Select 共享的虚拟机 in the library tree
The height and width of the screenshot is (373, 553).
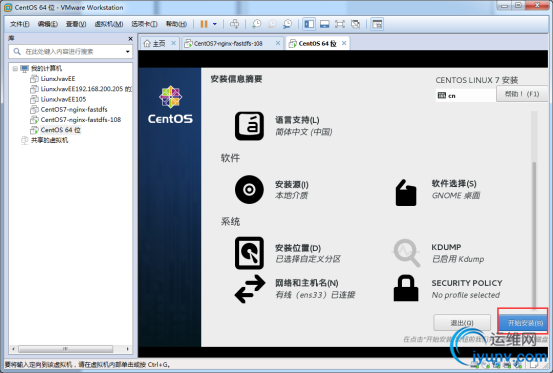pos(49,140)
